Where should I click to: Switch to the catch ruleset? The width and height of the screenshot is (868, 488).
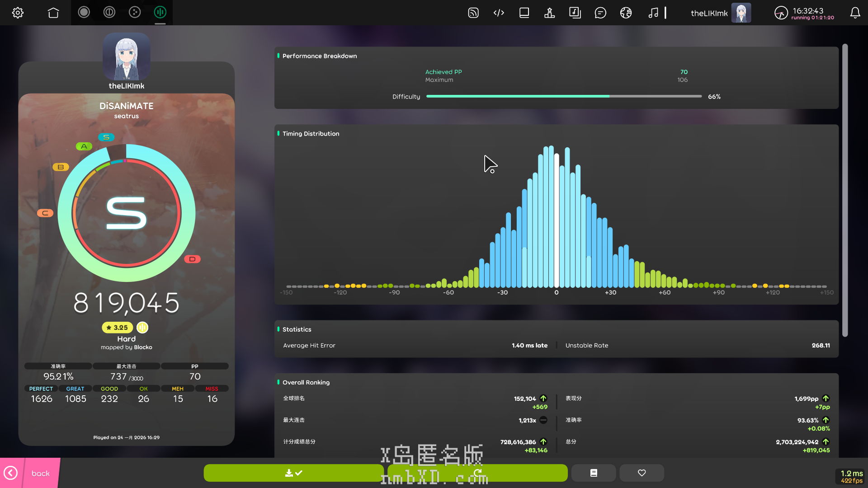[x=135, y=13]
